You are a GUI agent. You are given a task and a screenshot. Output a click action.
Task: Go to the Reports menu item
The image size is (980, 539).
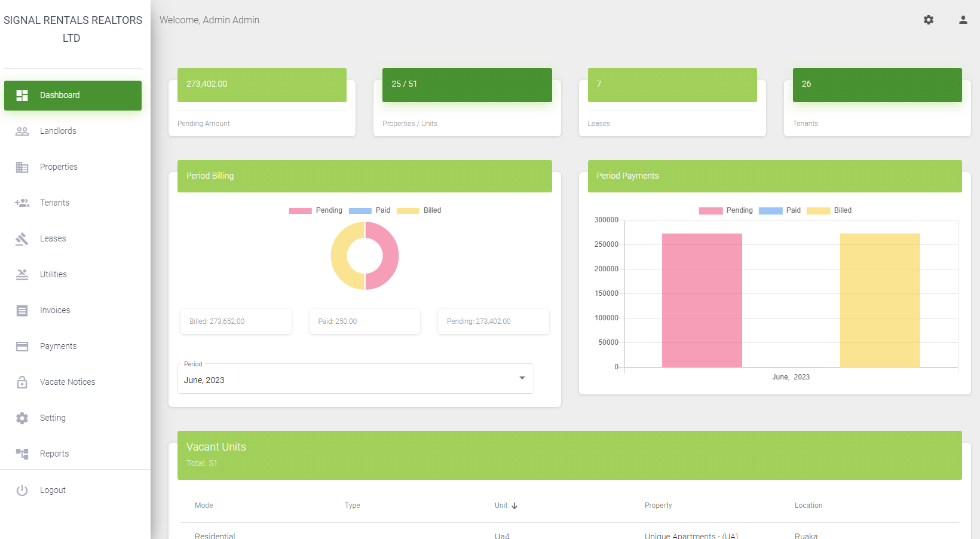54,454
